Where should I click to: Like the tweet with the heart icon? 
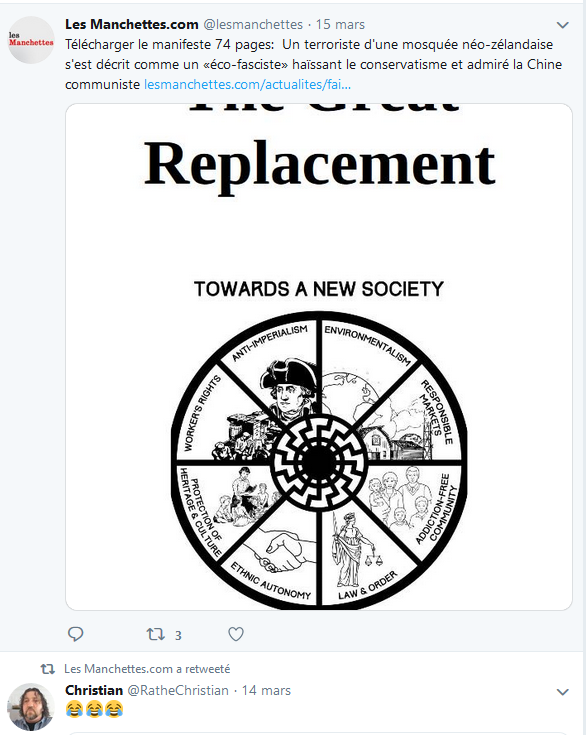[235, 634]
